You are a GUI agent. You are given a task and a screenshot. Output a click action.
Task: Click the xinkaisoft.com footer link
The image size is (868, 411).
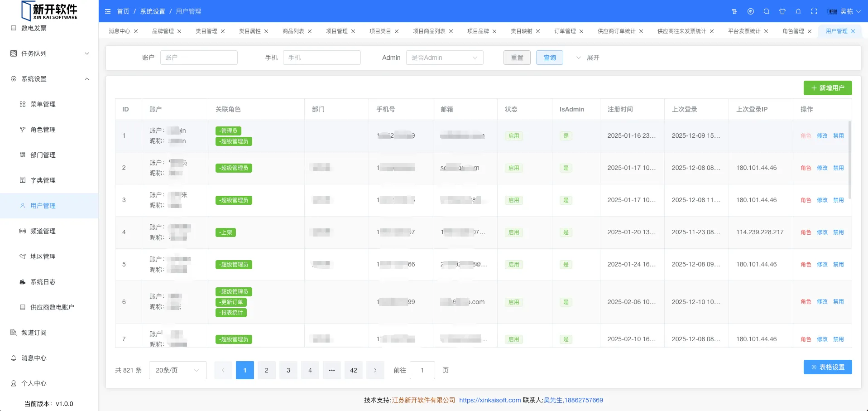tap(489, 400)
